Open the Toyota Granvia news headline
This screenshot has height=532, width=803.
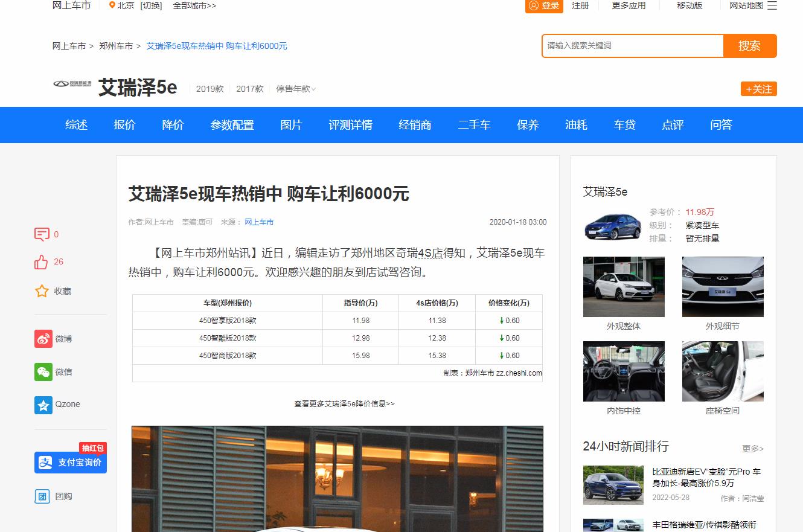coord(704,525)
